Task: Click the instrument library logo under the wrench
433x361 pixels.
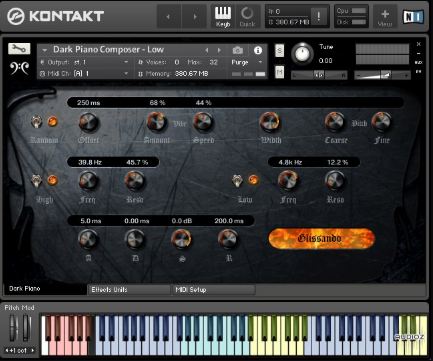Action: [x=19, y=68]
